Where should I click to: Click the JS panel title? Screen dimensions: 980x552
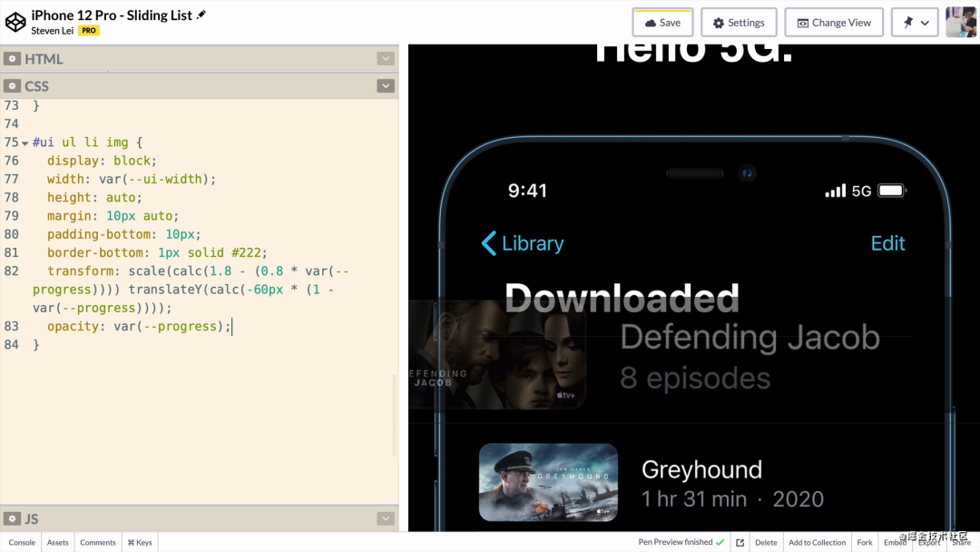click(x=31, y=519)
